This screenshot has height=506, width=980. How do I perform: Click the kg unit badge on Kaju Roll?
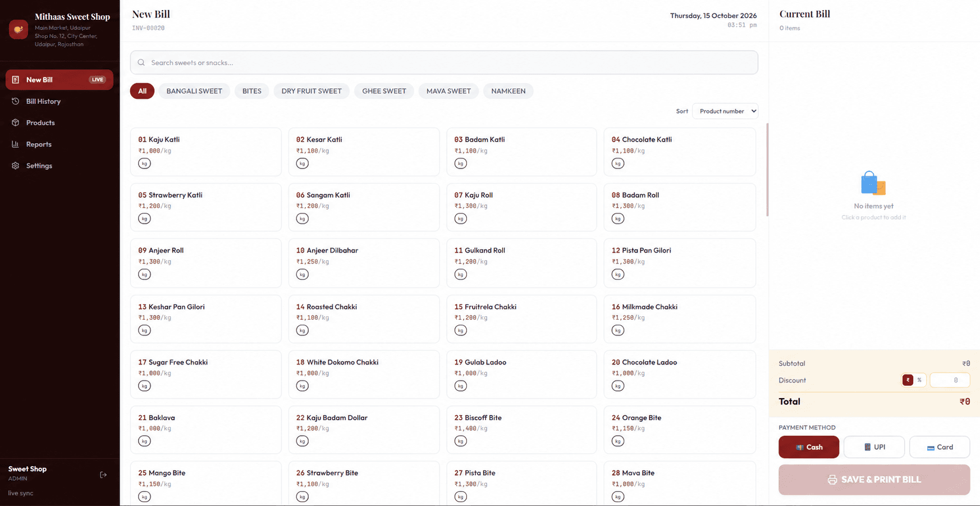tap(461, 218)
